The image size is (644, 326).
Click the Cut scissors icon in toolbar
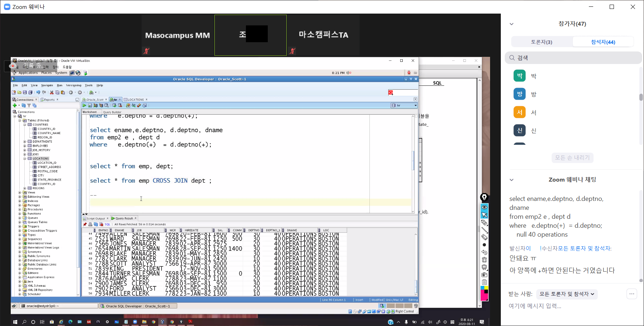coord(52,93)
